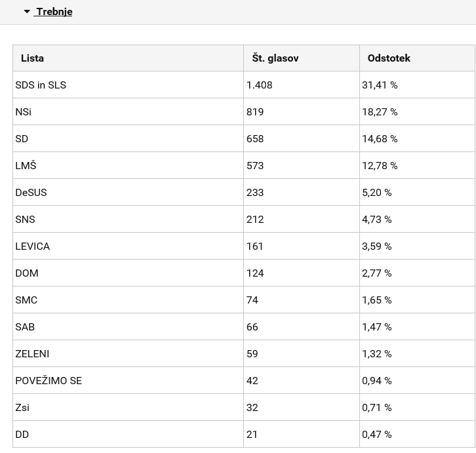This screenshot has height=453, width=476.
Task: Click the LMŠ list name cell
Action: tap(128, 165)
